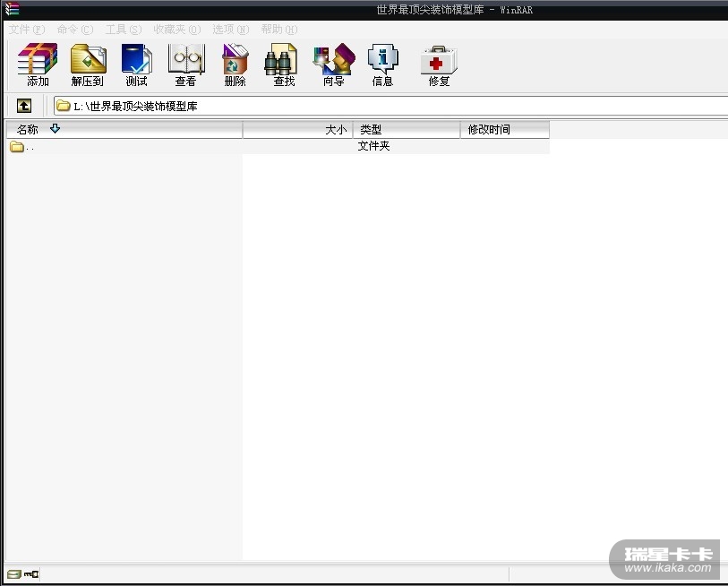This screenshot has height=586, width=728.
Task: Open the 文件(F) menu
Action: pyautogui.click(x=27, y=30)
